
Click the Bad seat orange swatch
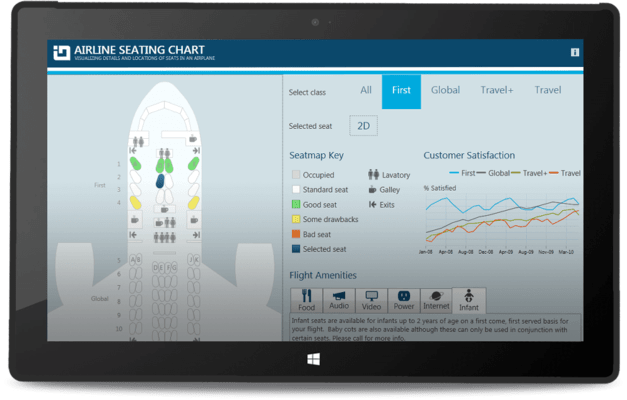pyautogui.click(x=296, y=234)
